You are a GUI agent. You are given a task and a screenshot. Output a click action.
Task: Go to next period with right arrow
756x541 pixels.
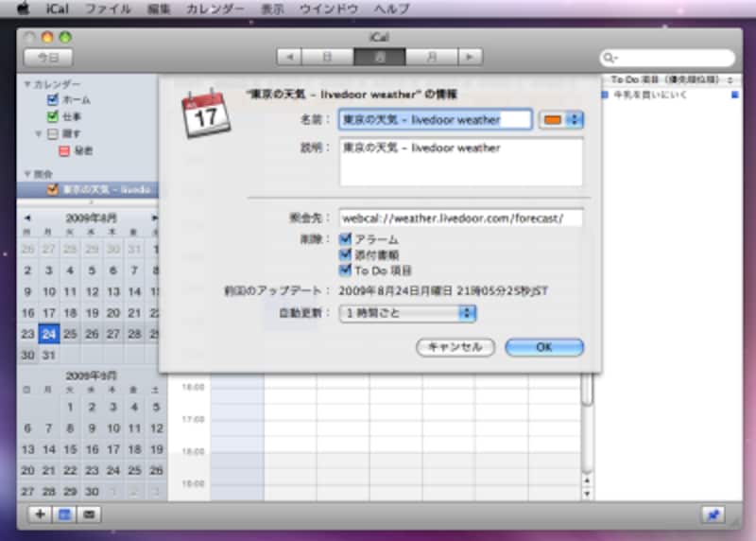(x=469, y=57)
